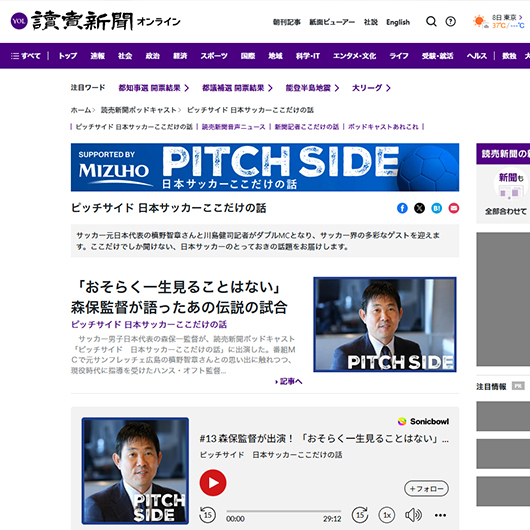This screenshot has height=530, width=530.
Task: Share the page on Facebook
Action: [x=402, y=208]
